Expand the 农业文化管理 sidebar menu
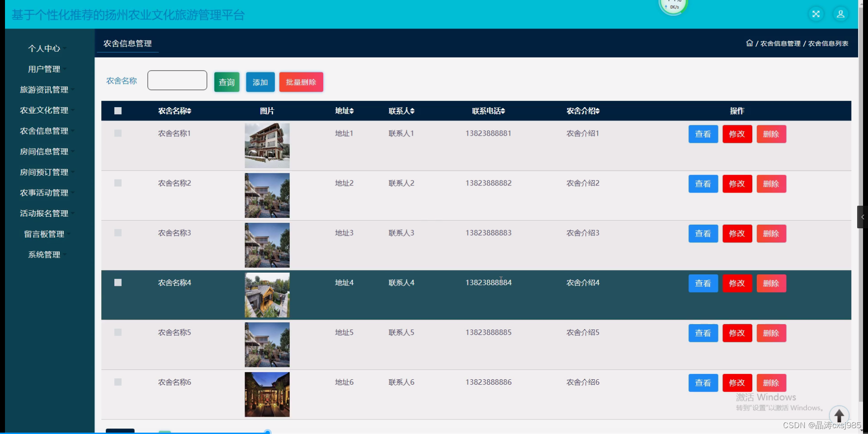868x434 pixels. (x=44, y=110)
